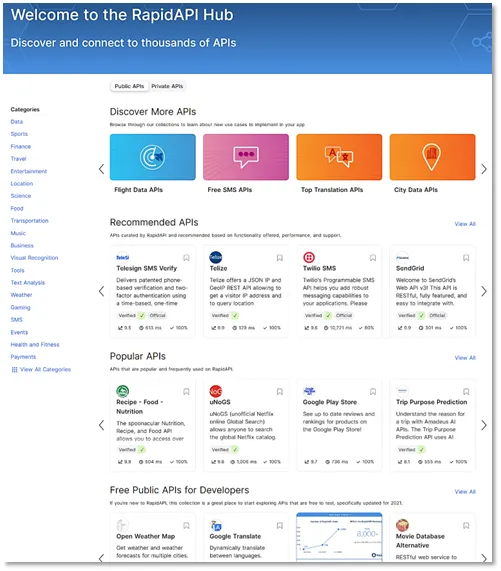View all Popular APIs
This screenshot has width=501, height=571.
tap(465, 358)
